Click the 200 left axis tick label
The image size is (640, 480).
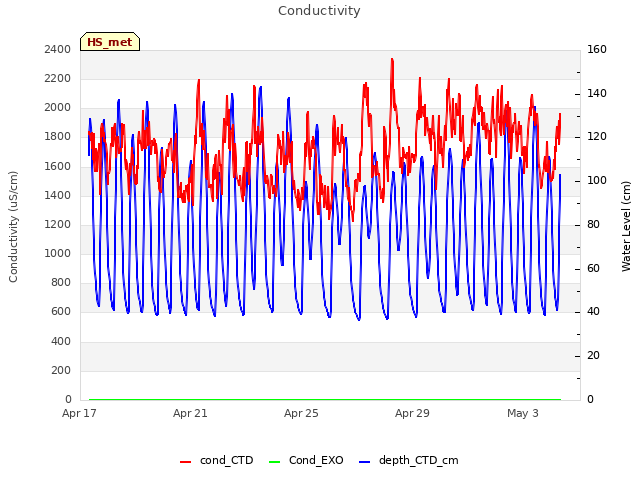(61, 371)
